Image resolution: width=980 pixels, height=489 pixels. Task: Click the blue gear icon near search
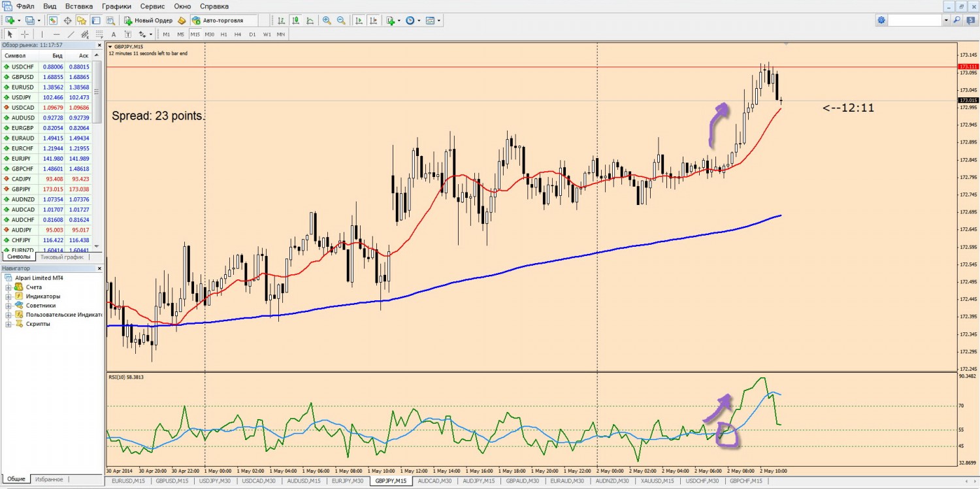click(882, 20)
